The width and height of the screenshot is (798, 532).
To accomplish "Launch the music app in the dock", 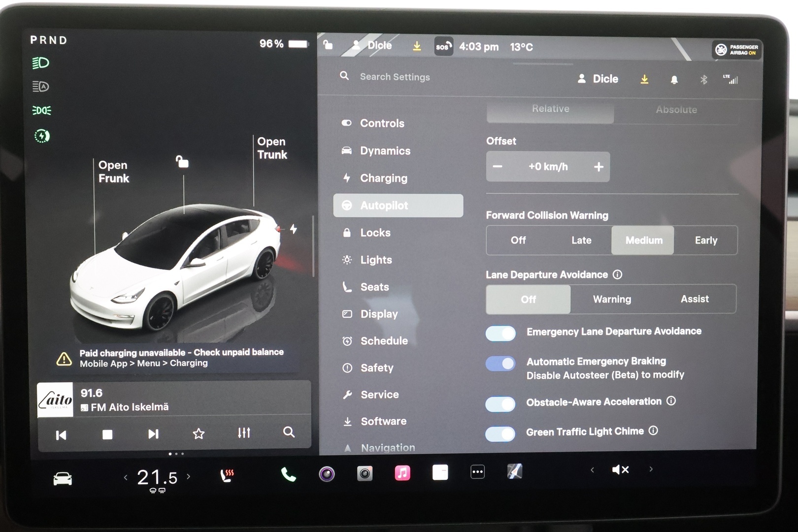I will [402, 473].
